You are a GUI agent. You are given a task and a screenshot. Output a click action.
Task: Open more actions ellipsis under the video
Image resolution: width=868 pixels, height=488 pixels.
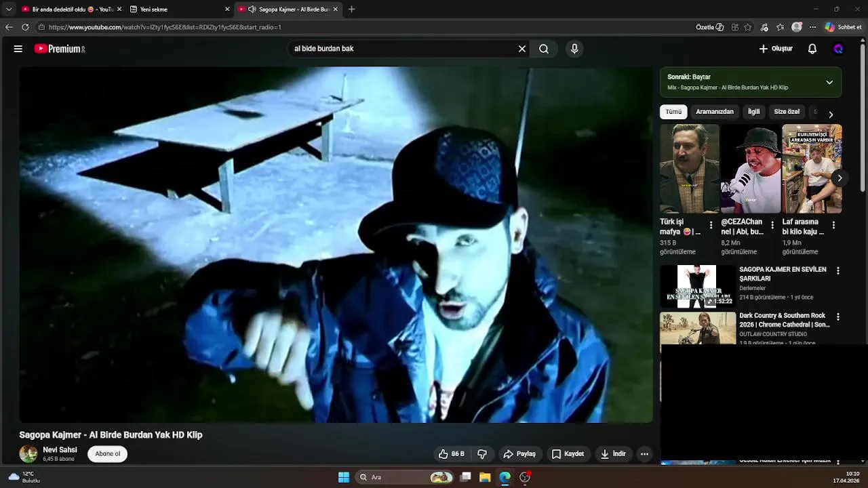coord(644,454)
